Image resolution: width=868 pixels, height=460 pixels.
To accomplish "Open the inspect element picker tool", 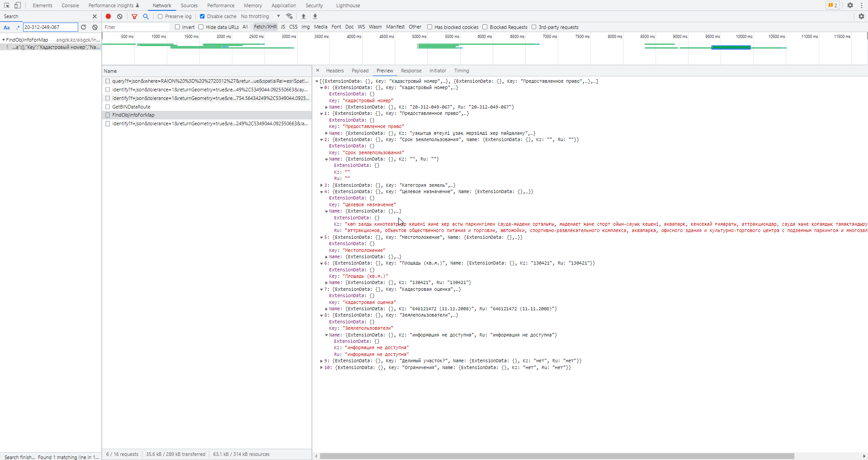I will coord(7,5).
